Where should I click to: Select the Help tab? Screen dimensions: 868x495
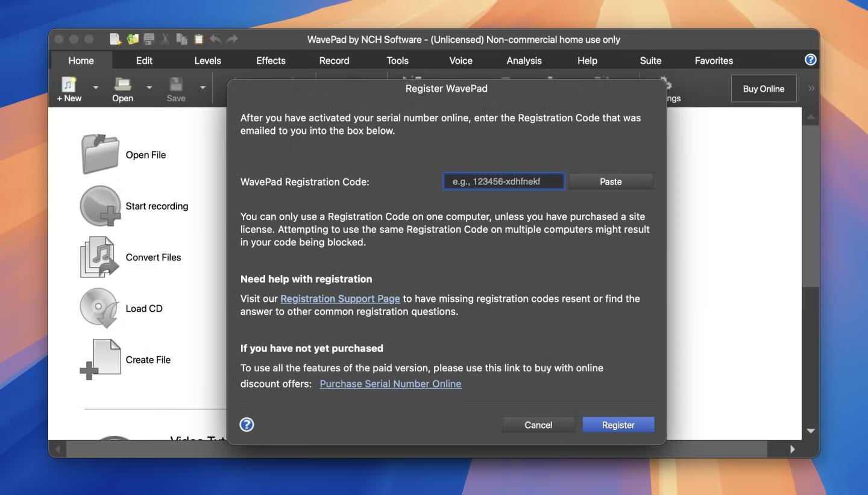click(x=587, y=60)
